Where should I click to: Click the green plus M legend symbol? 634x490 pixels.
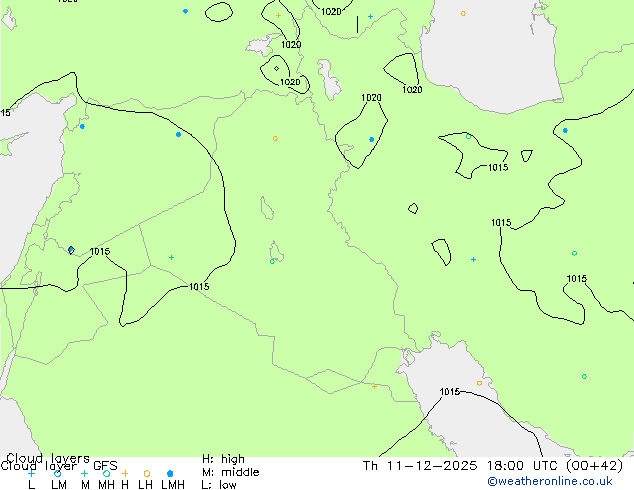click(84, 473)
